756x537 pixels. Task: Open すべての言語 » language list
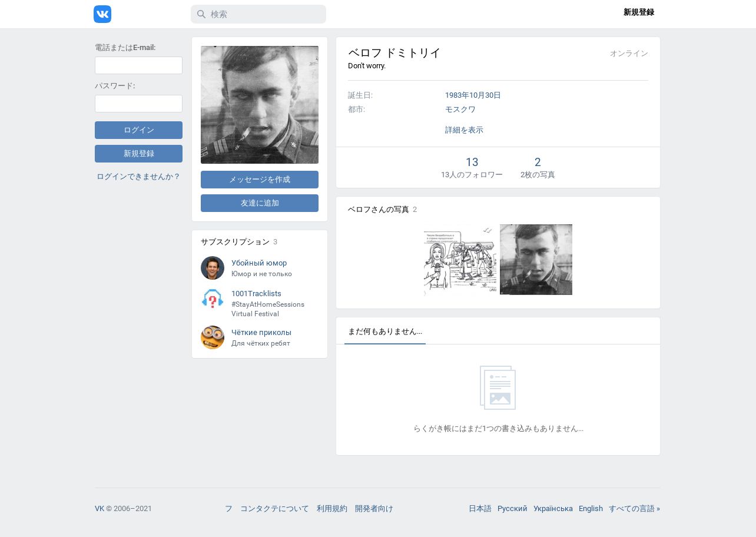click(x=634, y=509)
